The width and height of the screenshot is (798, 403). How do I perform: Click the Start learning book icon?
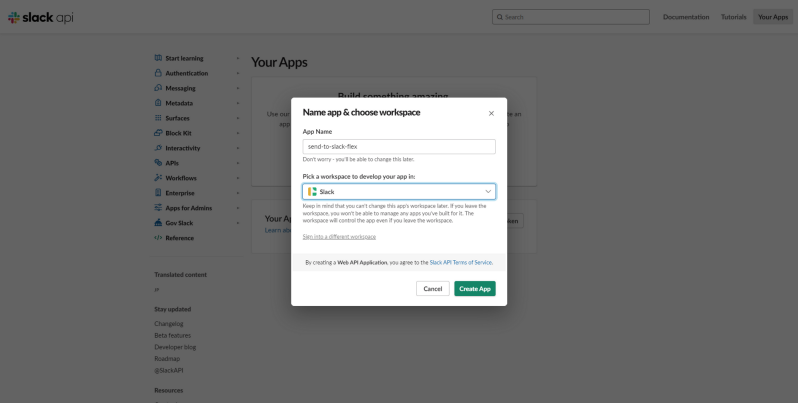(x=158, y=58)
